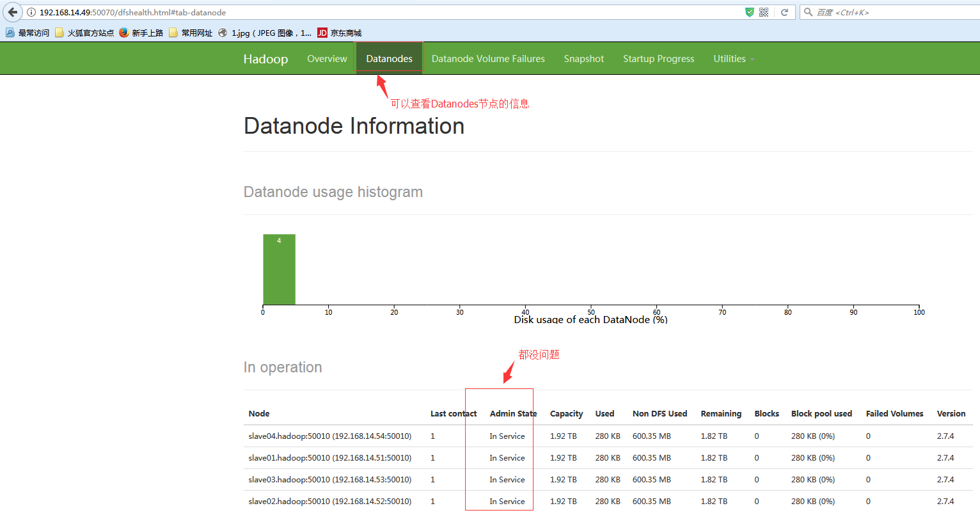This screenshot has height=515, width=980.
Task: Click the browser back arrow button
Action: coord(13,12)
